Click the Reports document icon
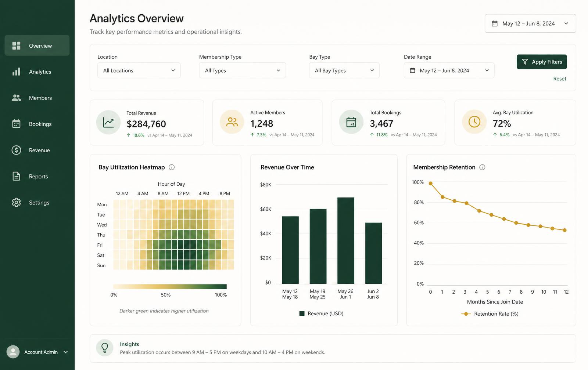This screenshot has width=588, height=370. point(16,176)
